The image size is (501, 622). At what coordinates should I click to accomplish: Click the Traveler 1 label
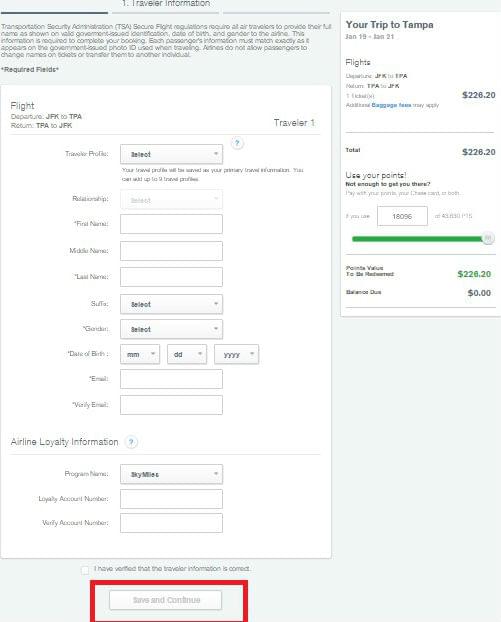pyautogui.click(x=294, y=123)
